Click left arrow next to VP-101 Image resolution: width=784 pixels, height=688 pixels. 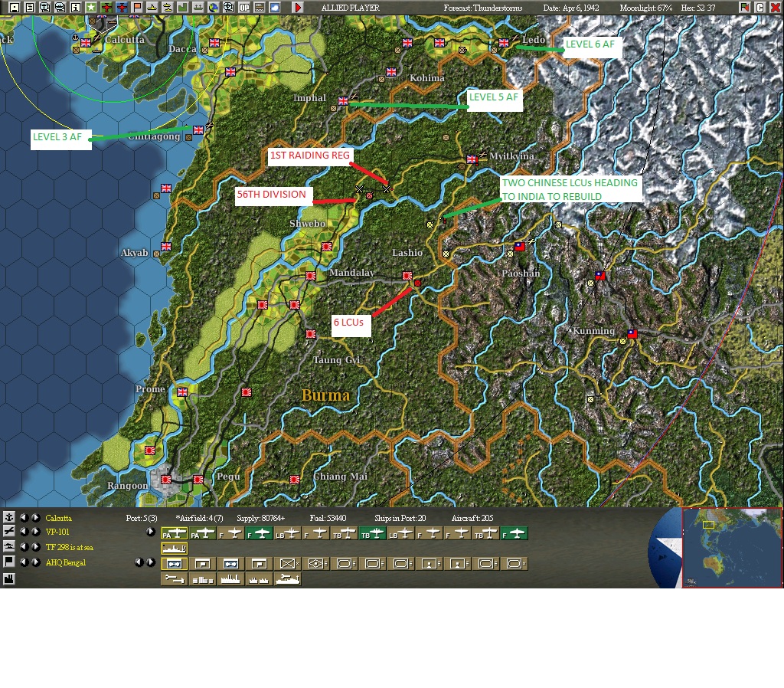(x=24, y=532)
